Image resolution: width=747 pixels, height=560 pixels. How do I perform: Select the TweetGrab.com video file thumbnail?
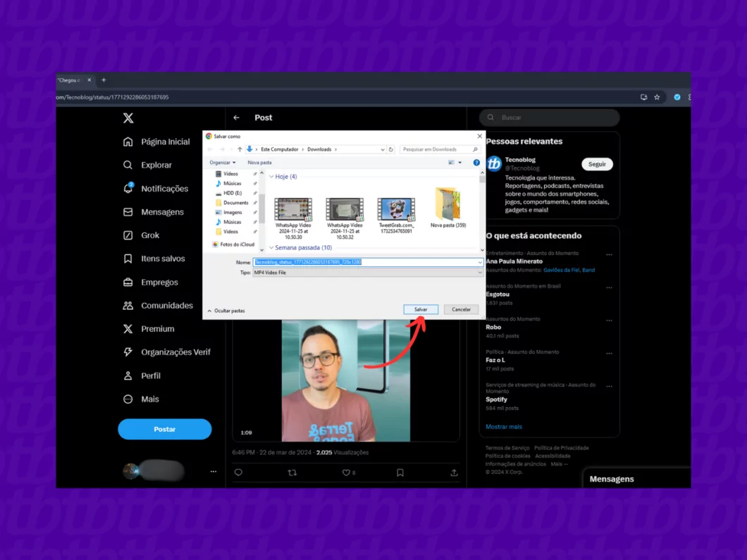[396, 209]
